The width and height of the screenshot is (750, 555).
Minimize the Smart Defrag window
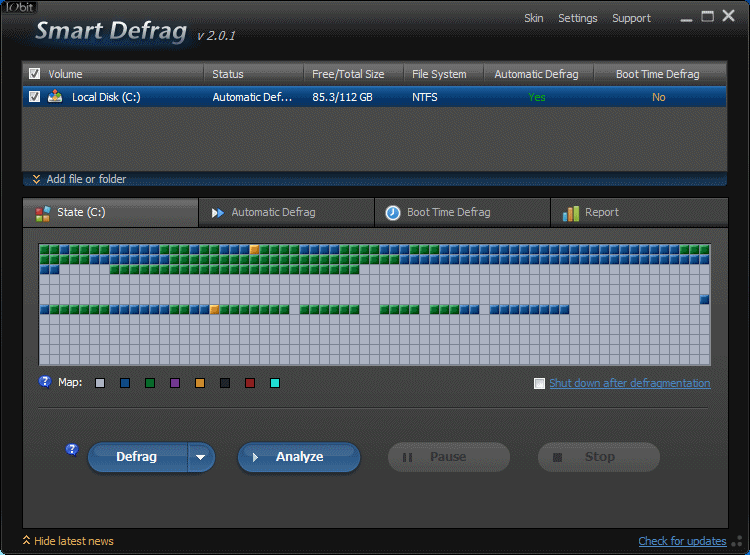[686, 19]
